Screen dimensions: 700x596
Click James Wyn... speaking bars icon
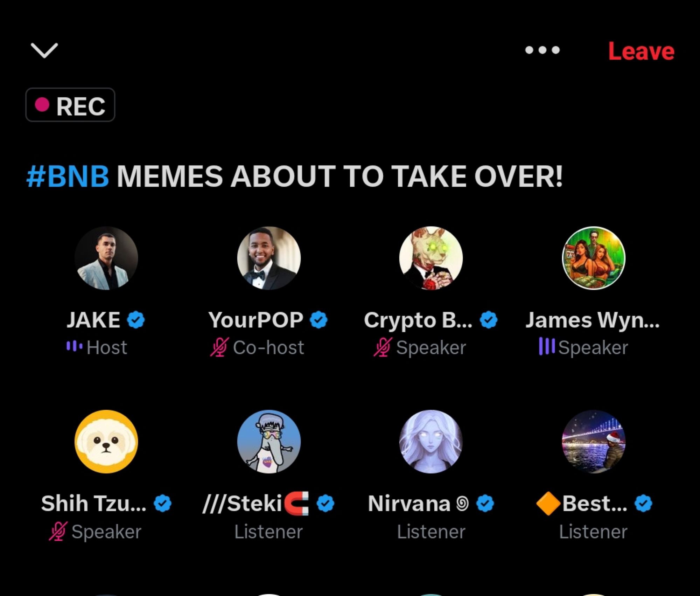547,346
